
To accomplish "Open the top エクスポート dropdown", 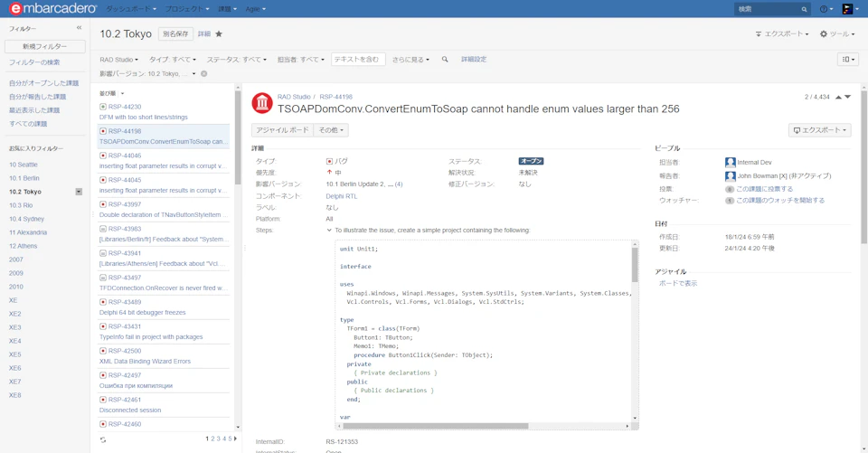I will coord(781,33).
